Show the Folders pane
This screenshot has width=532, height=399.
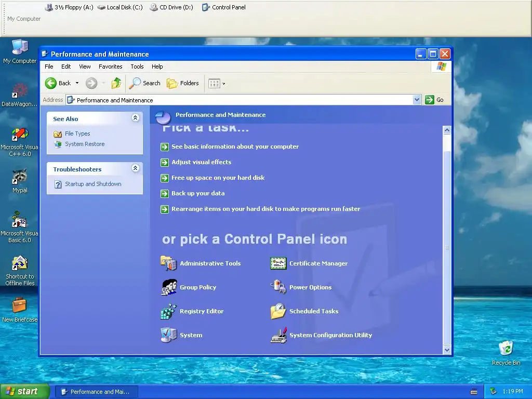coord(183,83)
